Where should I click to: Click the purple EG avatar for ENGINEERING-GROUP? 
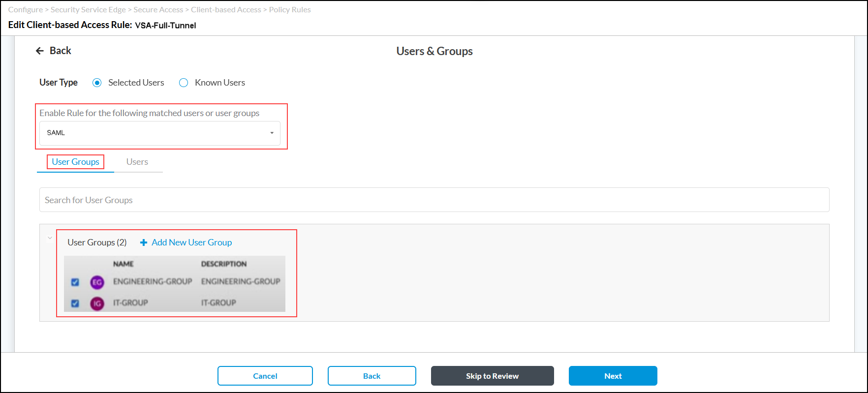(97, 282)
